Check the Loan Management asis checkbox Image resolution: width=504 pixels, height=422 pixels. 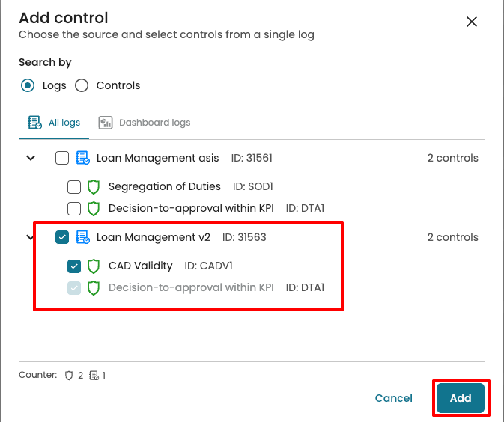[x=62, y=159]
